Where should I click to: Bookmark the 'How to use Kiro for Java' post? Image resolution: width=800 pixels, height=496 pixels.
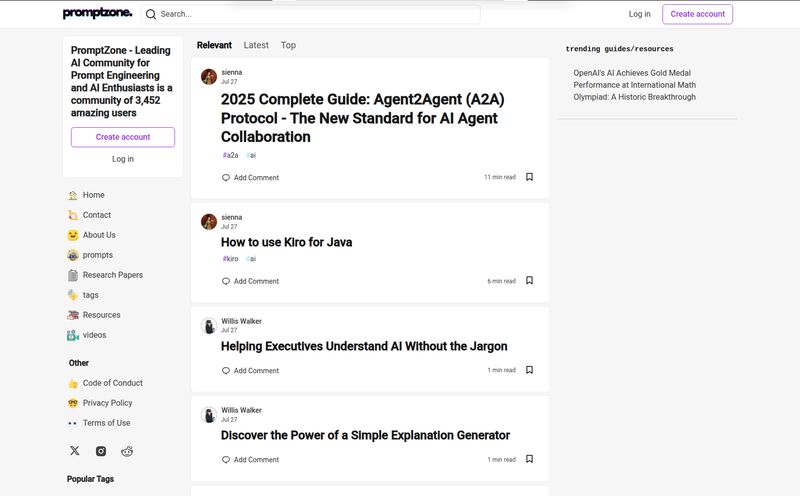529,281
